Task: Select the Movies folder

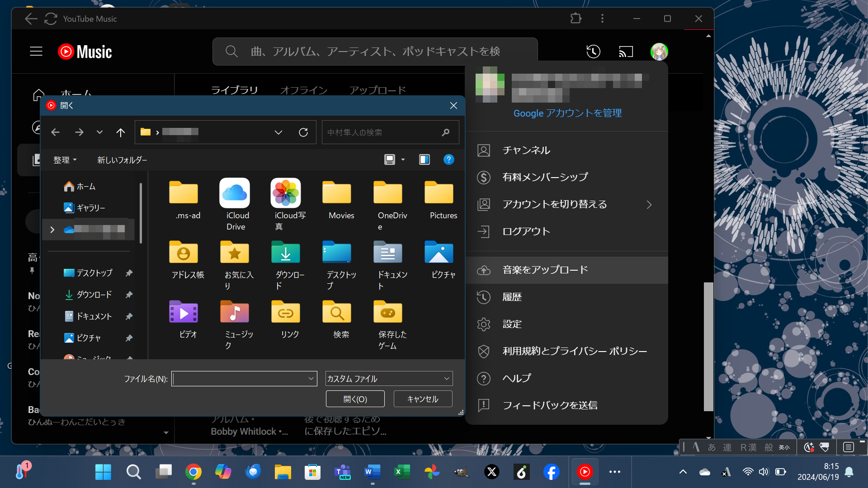Action: coord(337,199)
